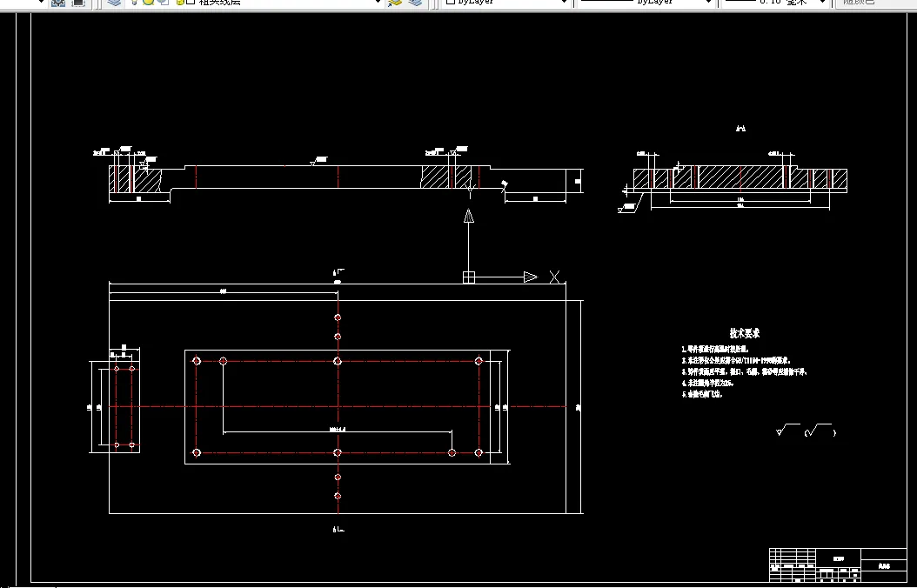Select the A-A section view label

coord(741,129)
